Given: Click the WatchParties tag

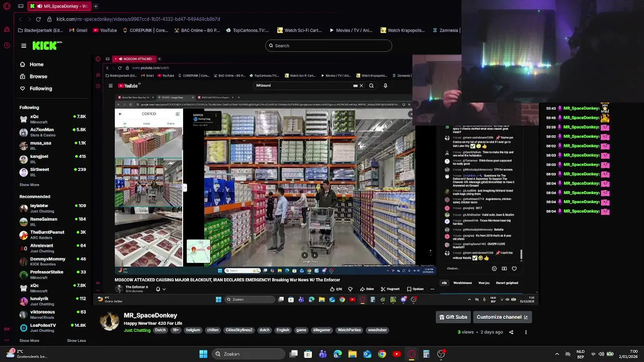Looking at the screenshot, I should (349, 330).
